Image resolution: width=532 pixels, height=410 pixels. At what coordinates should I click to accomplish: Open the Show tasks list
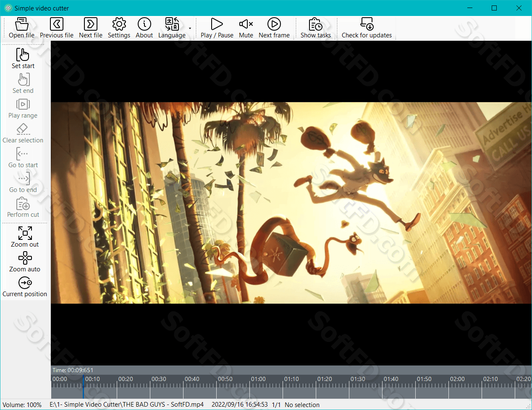pos(316,28)
